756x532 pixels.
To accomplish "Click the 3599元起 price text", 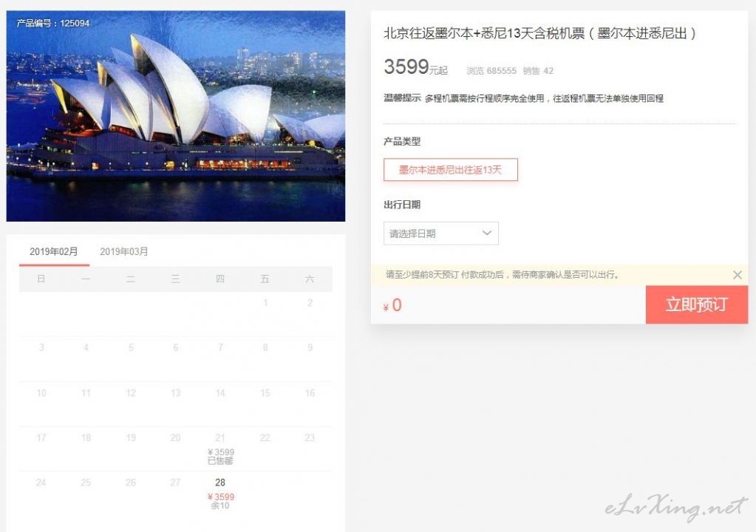I will click(415, 67).
